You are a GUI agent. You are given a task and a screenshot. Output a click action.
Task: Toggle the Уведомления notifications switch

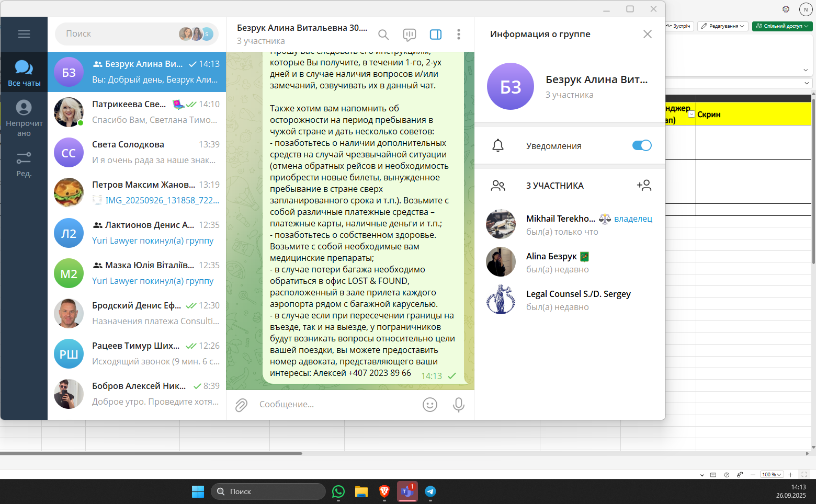click(x=642, y=145)
